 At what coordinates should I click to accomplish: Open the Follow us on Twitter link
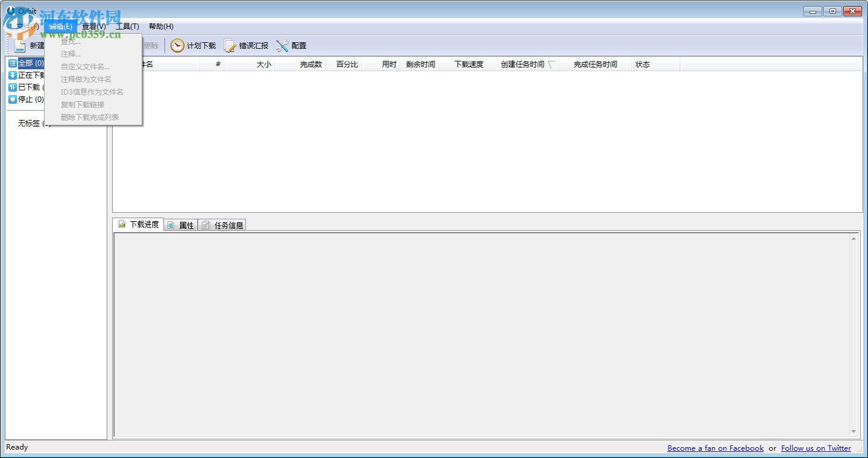(x=816, y=448)
